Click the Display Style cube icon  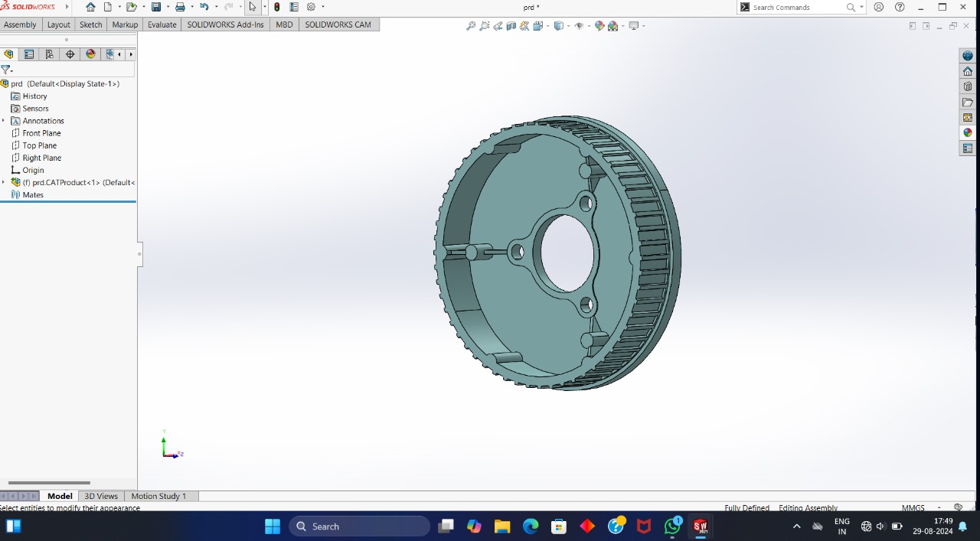[x=558, y=26]
